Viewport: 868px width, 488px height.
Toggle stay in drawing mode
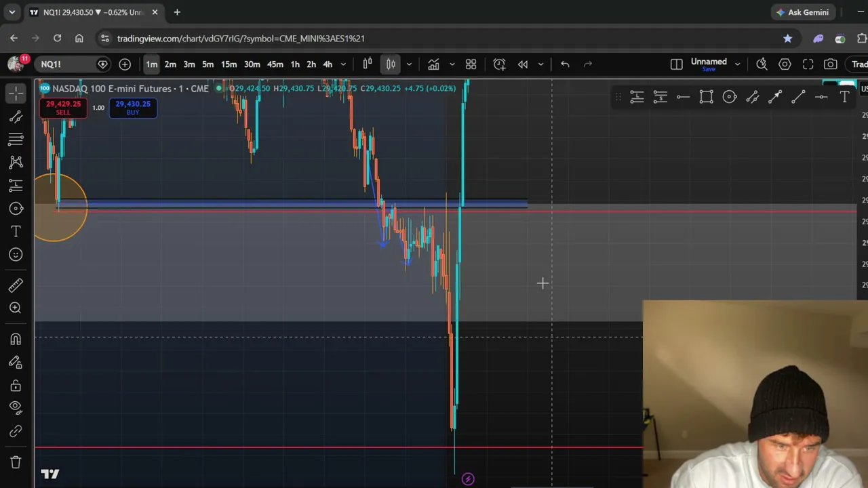coord(16,362)
